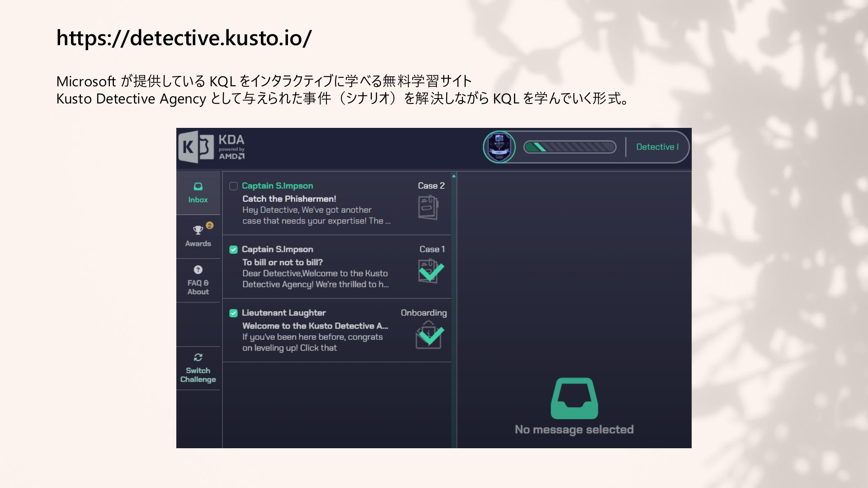Image resolution: width=868 pixels, height=488 pixels.
Task: Click the No message selected text
Action: tap(574, 429)
